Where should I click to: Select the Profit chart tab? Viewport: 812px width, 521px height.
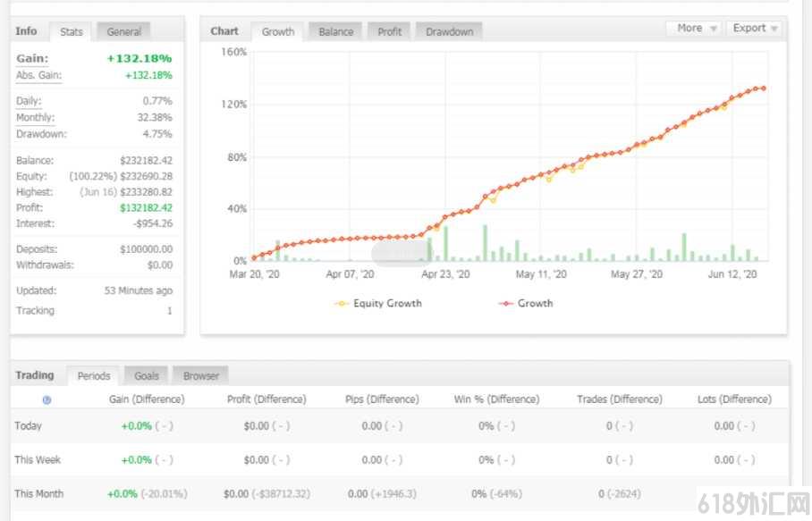pos(389,32)
